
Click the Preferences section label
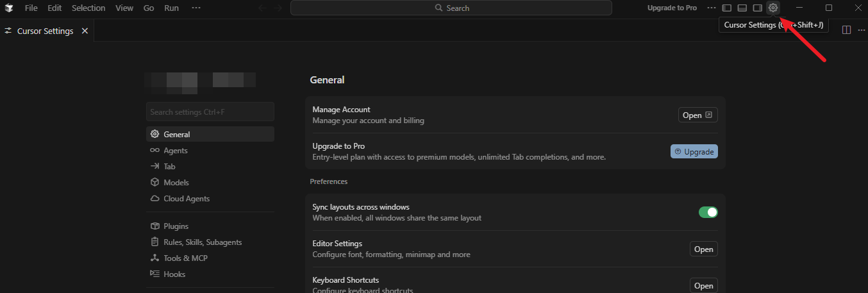point(328,181)
